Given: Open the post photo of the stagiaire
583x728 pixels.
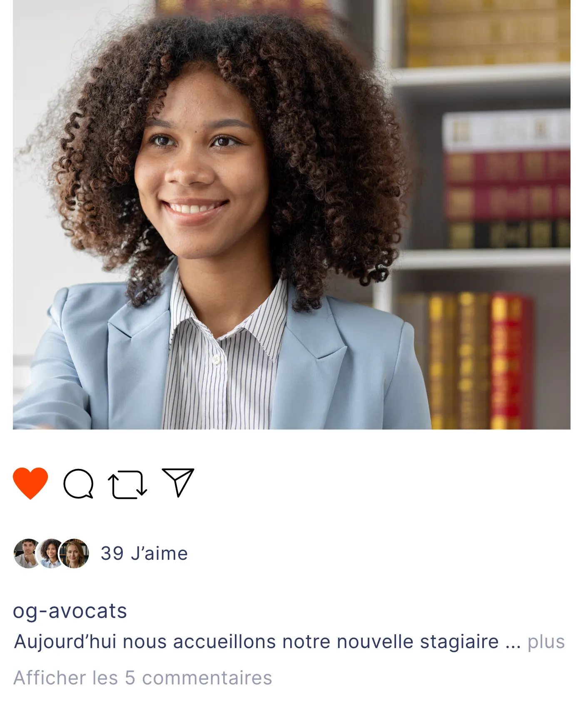Looking at the screenshot, I should click(x=291, y=214).
